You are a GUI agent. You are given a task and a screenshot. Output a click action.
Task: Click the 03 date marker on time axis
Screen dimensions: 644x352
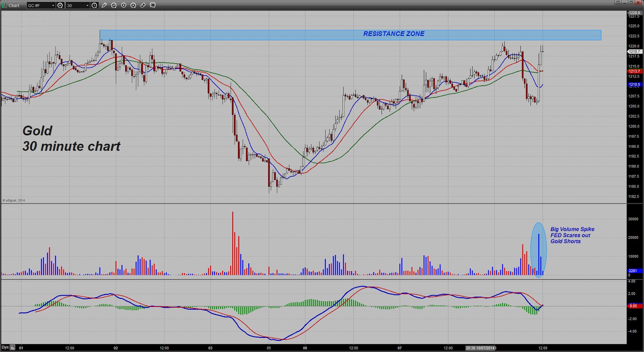pyautogui.click(x=210, y=348)
